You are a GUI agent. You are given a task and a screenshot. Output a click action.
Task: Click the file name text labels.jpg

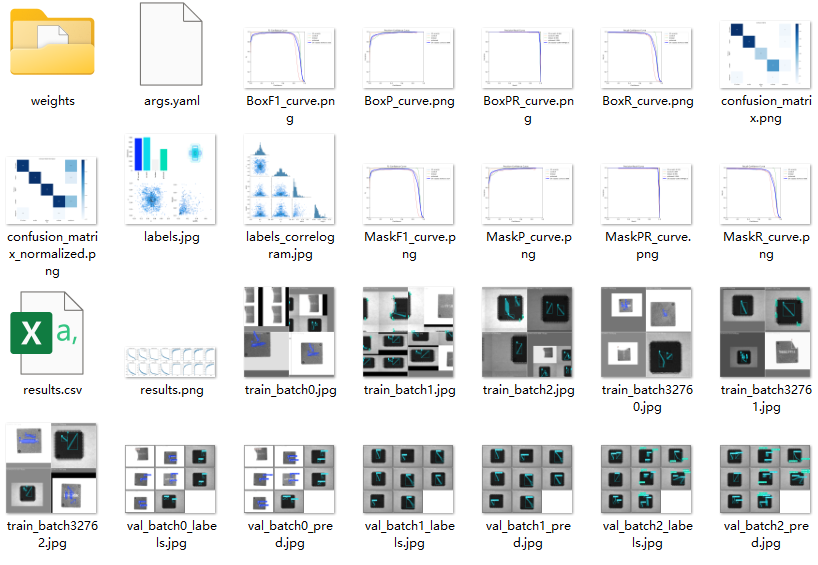coord(172,237)
